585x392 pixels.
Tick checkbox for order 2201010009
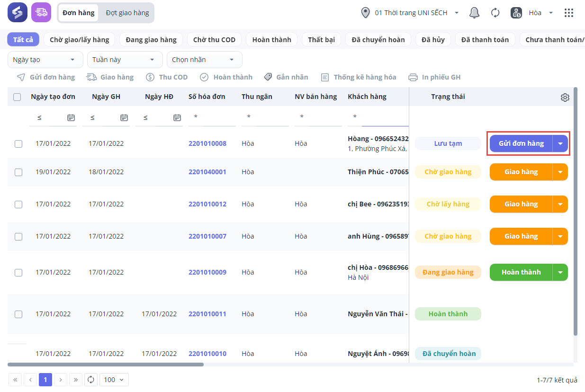18,273
